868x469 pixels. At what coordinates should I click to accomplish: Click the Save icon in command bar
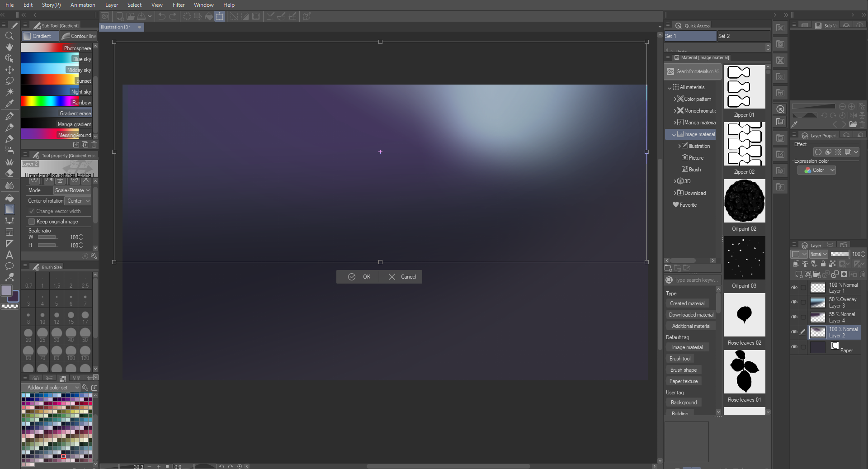pyautogui.click(x=141, y=16)
